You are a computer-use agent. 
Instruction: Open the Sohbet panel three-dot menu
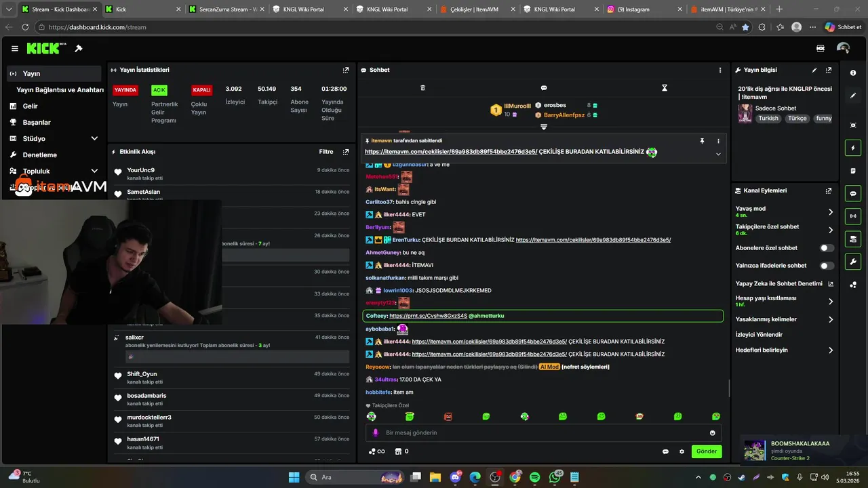coord(720,70)
